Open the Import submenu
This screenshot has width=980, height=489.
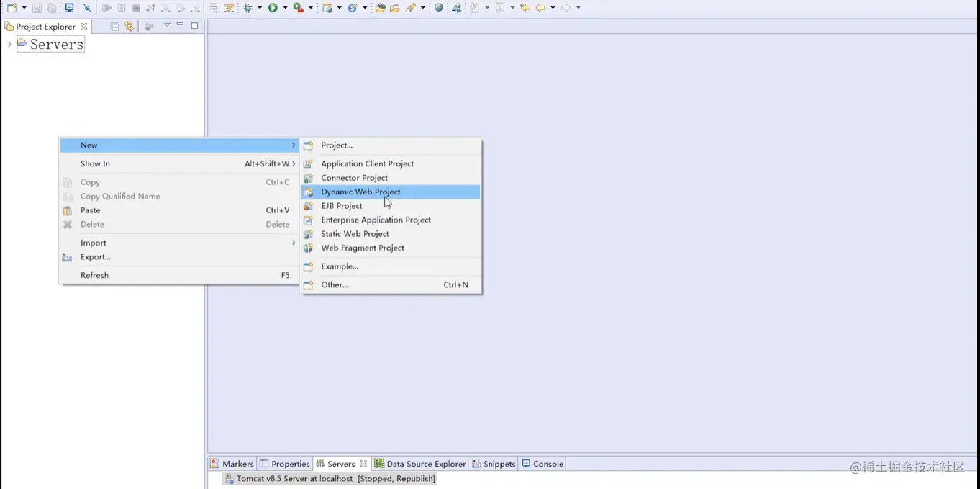179,243
